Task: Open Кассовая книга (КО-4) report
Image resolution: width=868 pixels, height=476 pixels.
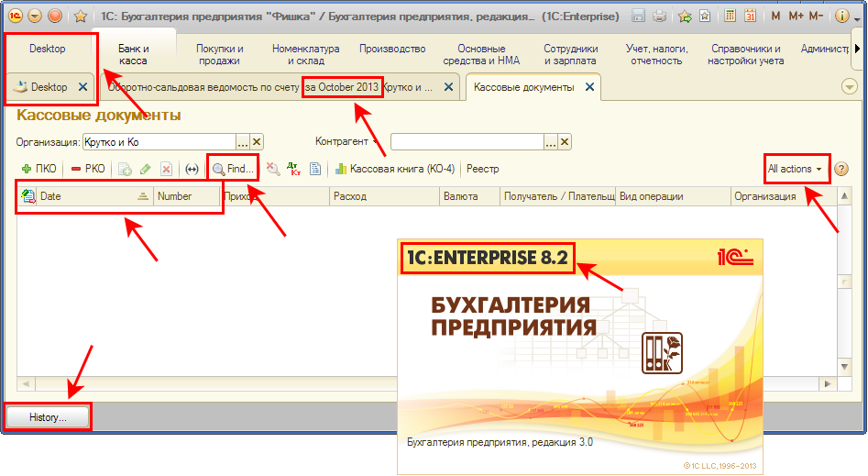Action: pos(394,169)
